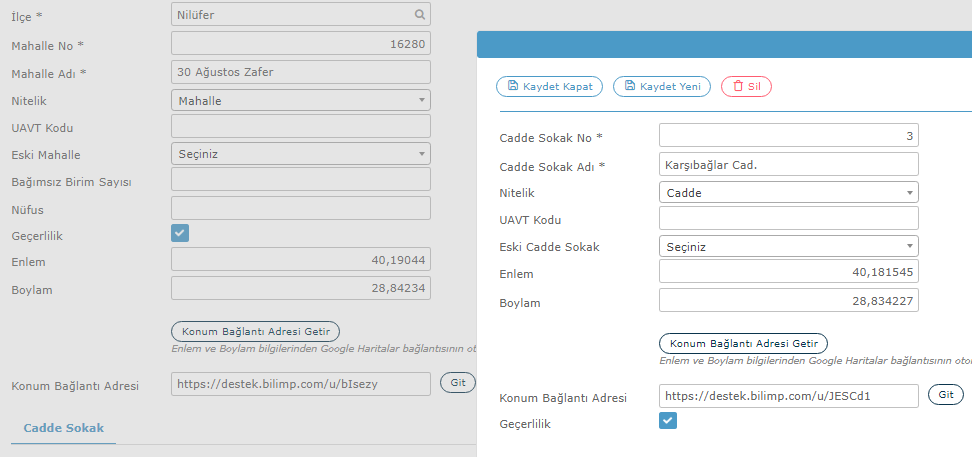Click Konum Bağlantı Adresi Getir in Mahalle form

coord(255,331)
